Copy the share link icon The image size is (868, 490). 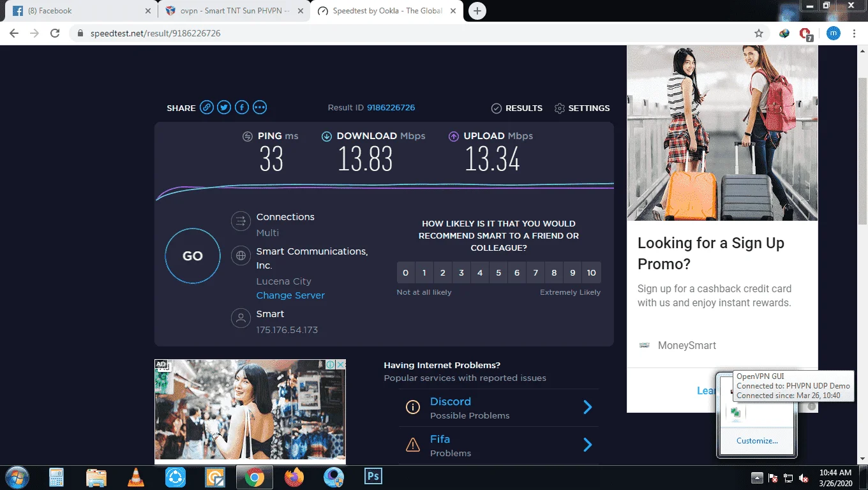[206, 108]
